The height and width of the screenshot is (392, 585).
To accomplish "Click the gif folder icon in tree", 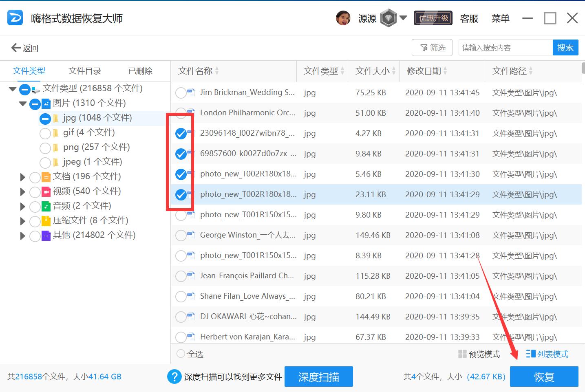I will point(56,133).
